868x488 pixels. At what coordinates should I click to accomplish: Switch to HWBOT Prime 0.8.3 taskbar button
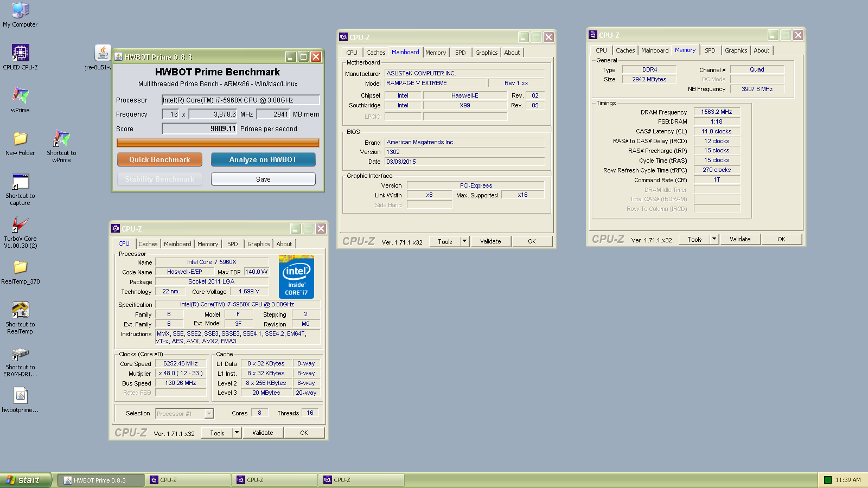pyautogui.click(x=101, y=480)
